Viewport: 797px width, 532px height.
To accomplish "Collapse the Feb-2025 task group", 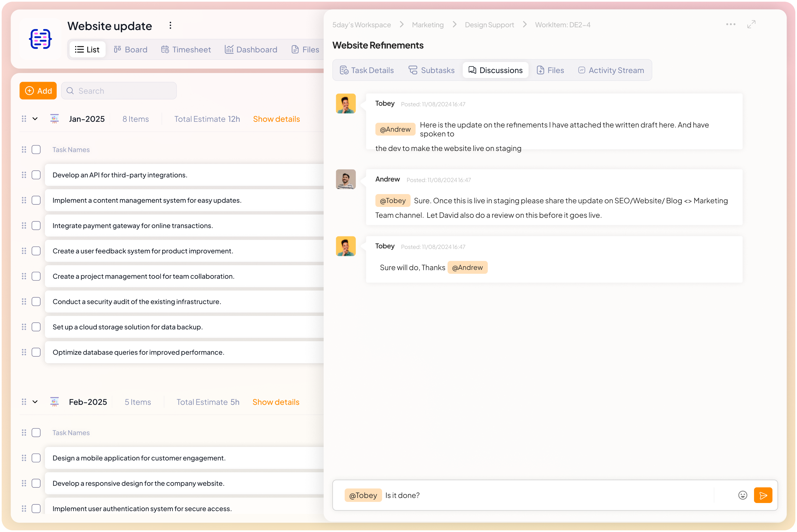I will (x=35, y=402).
